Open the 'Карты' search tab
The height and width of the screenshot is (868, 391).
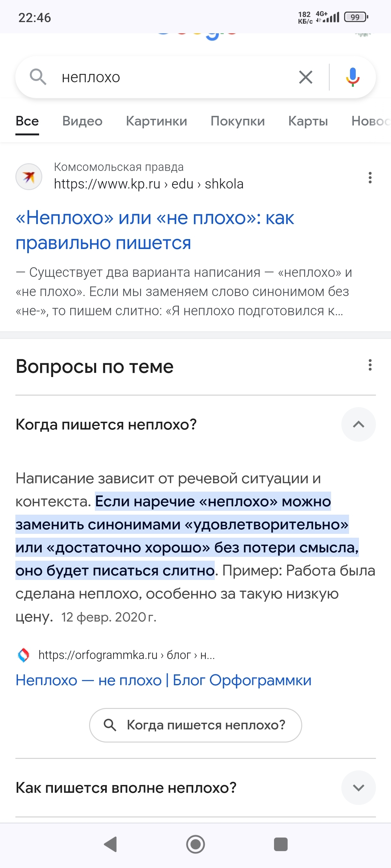click(308, 121)
